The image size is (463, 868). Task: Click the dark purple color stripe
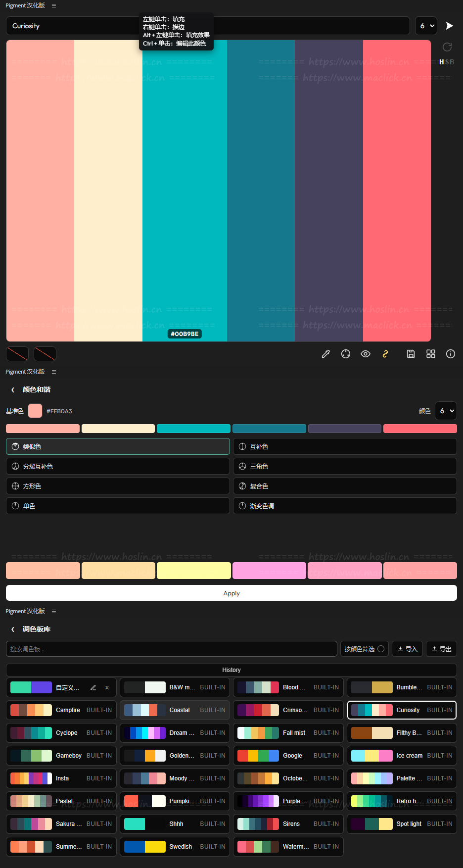[329, 191]
